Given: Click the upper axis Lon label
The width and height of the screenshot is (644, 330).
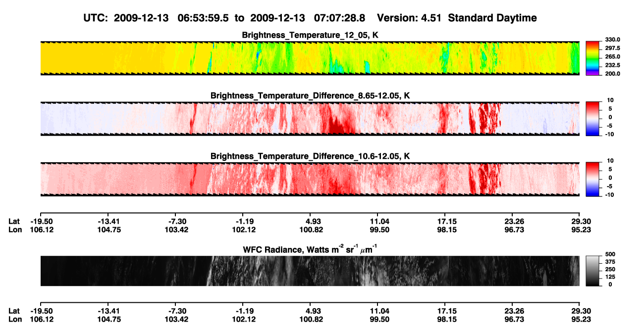Looking at the screenshot, I should pyautogui.click(x=15, y=230).
